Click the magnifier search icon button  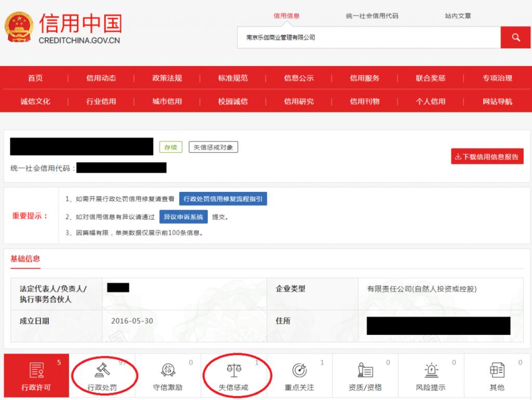pyautogui.click(x=515, y=37)
